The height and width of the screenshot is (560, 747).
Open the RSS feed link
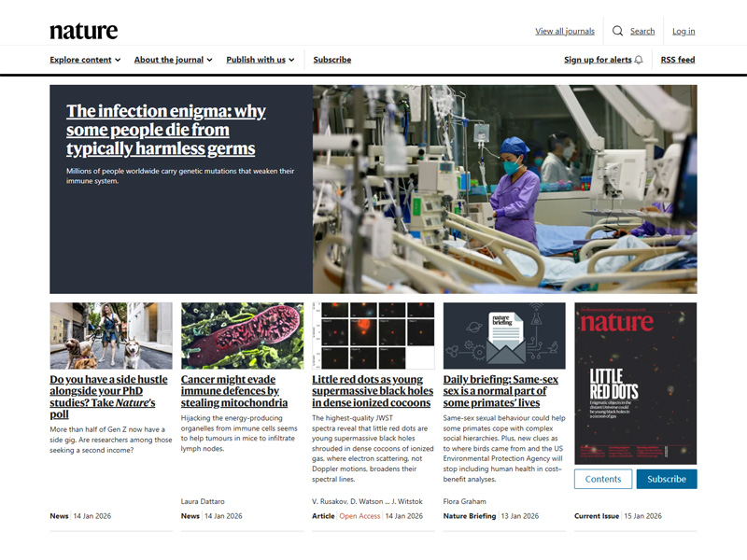pos(678,60)
